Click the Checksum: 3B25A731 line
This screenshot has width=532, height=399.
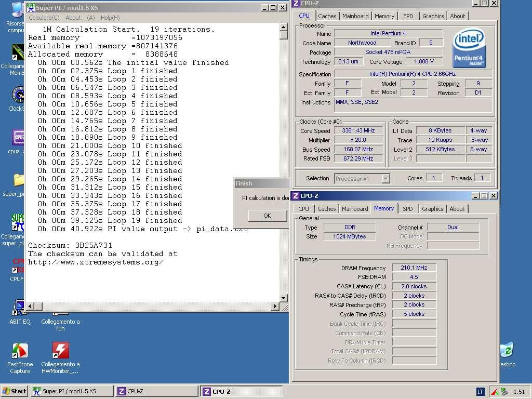tap(70, 245)
